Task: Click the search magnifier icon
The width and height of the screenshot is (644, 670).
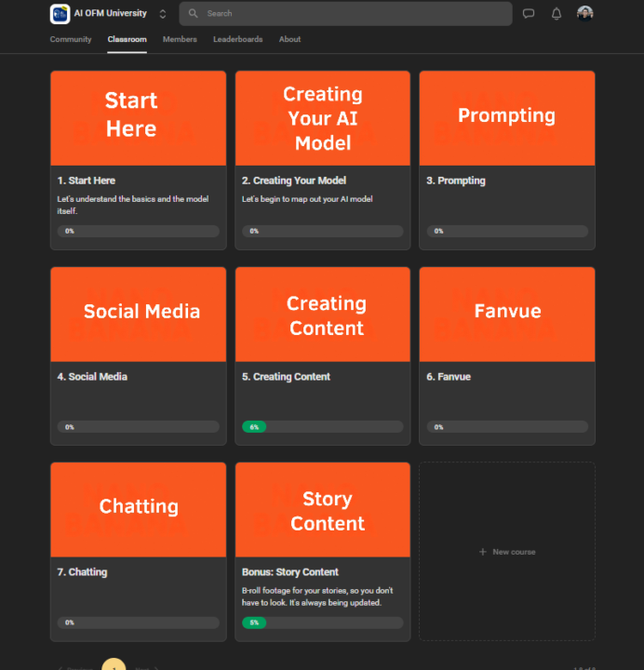Action: point(194,13)
